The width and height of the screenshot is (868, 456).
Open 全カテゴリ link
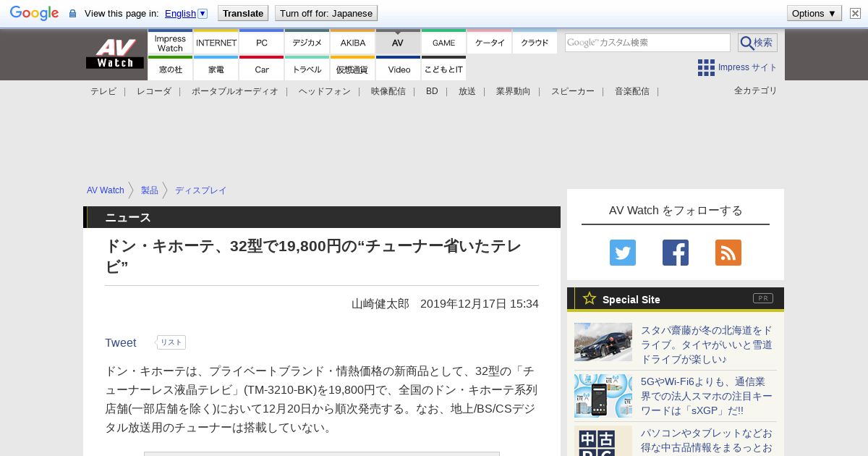pos(756,90)
